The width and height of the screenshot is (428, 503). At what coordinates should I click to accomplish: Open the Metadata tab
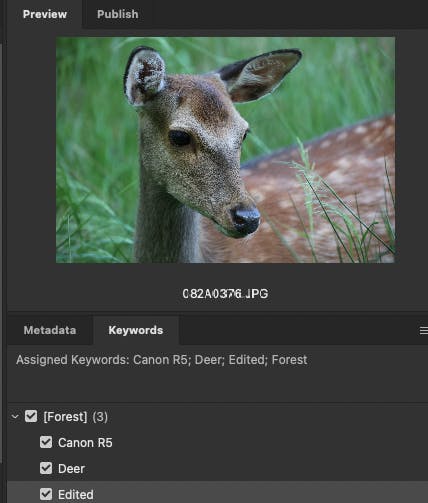[x=50, y=330]
